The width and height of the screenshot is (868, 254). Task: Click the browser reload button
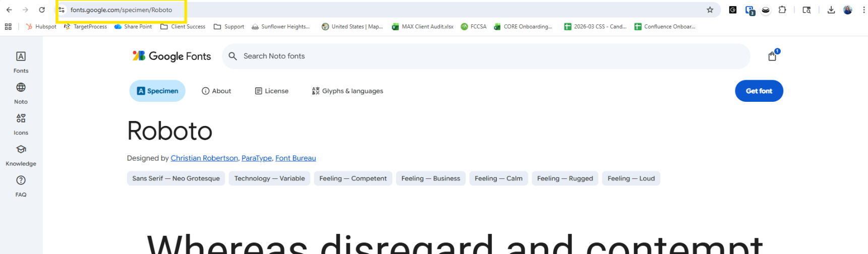click(42, 10)
